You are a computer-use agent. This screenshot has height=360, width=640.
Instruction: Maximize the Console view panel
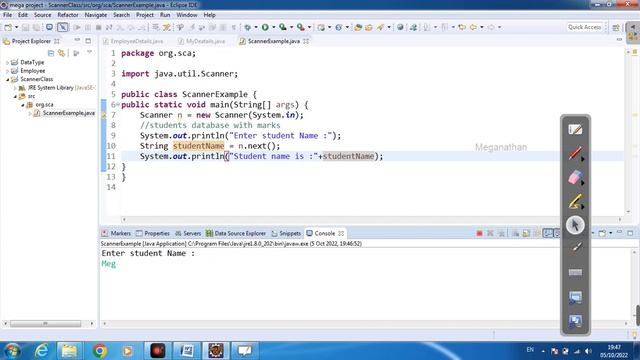tap(630, 233)
